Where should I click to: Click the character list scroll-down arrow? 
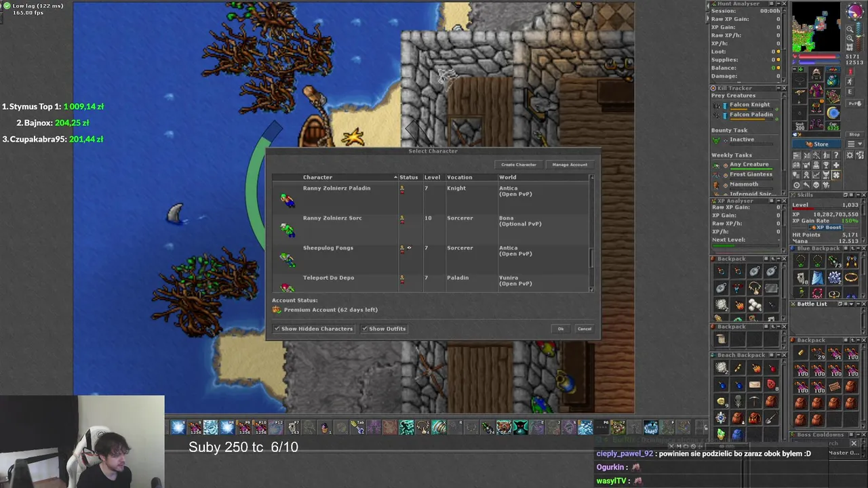(x=592, y=289)
